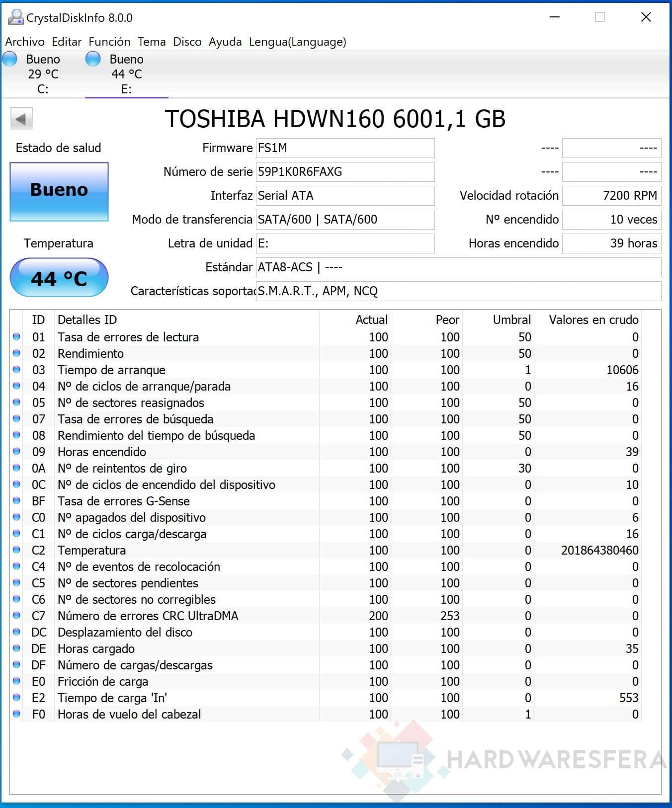
Task: Open the Función menu
Action: tap(109, 42)
